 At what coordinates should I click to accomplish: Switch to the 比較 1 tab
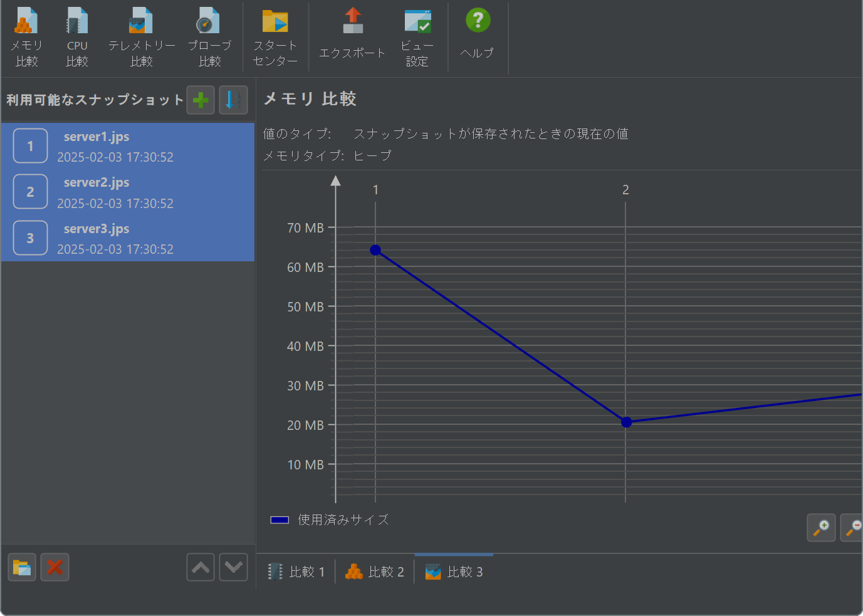coord(296,572)
